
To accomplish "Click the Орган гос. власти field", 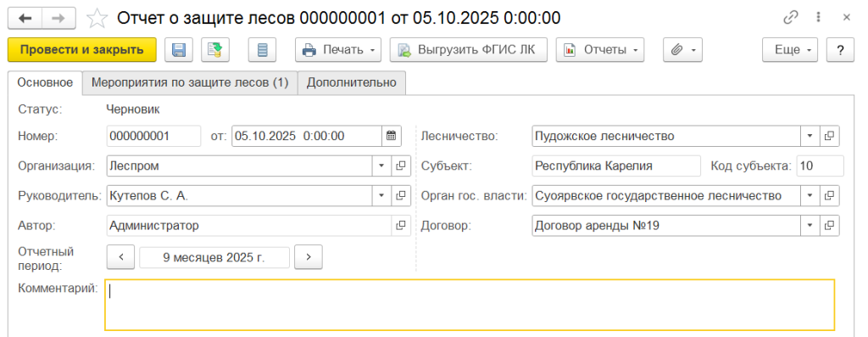I will (666, 195).
